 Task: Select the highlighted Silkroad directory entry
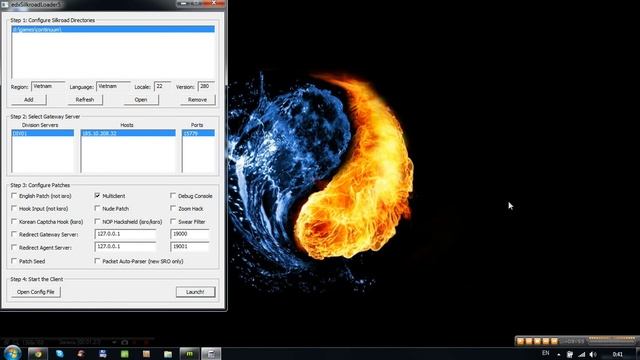pos(113,29)
